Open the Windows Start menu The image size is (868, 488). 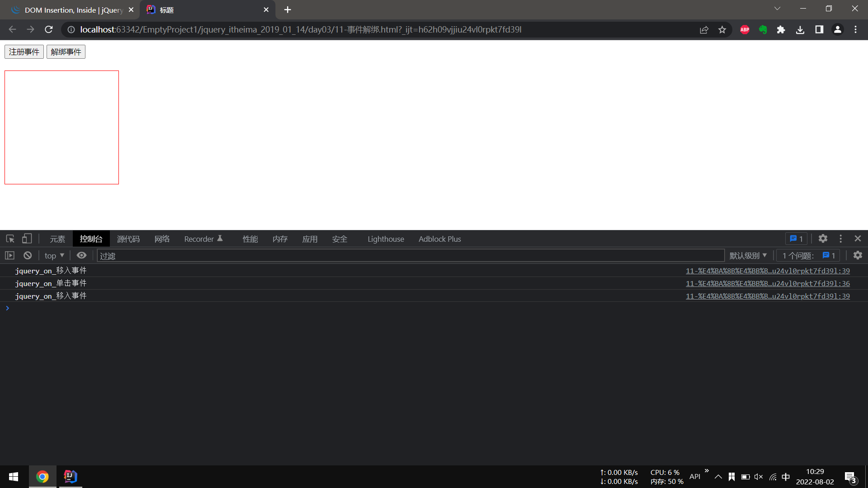click(14, 477)
